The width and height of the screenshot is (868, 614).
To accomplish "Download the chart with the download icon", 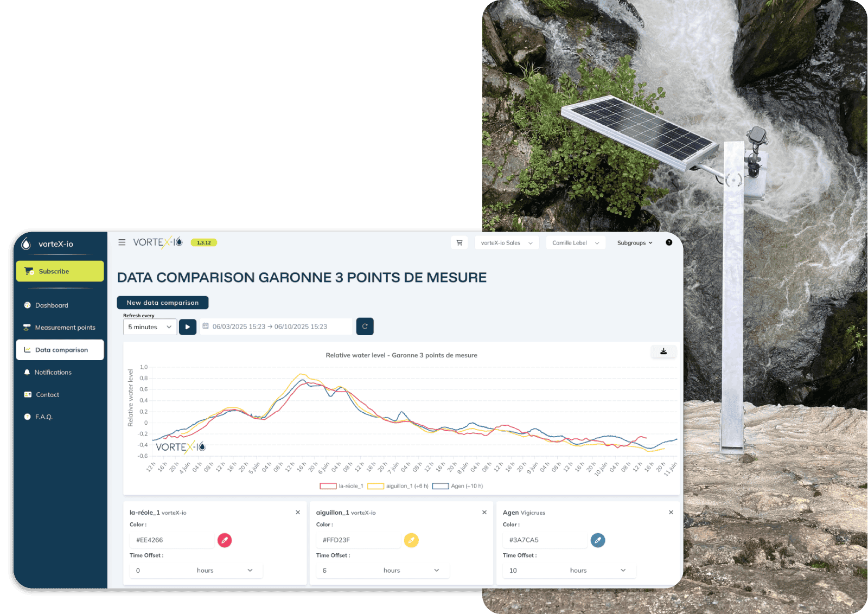I will 663,351.
